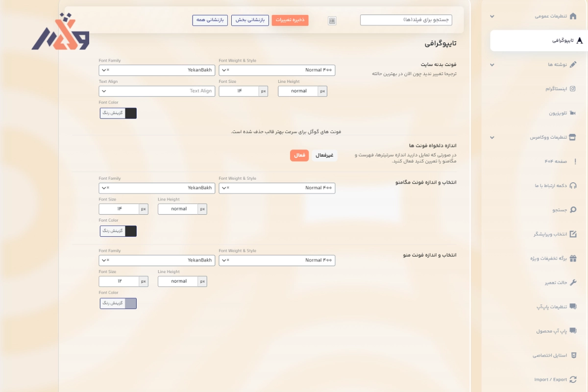Open the menu font Font Family dropdown

tap(157, 260)
